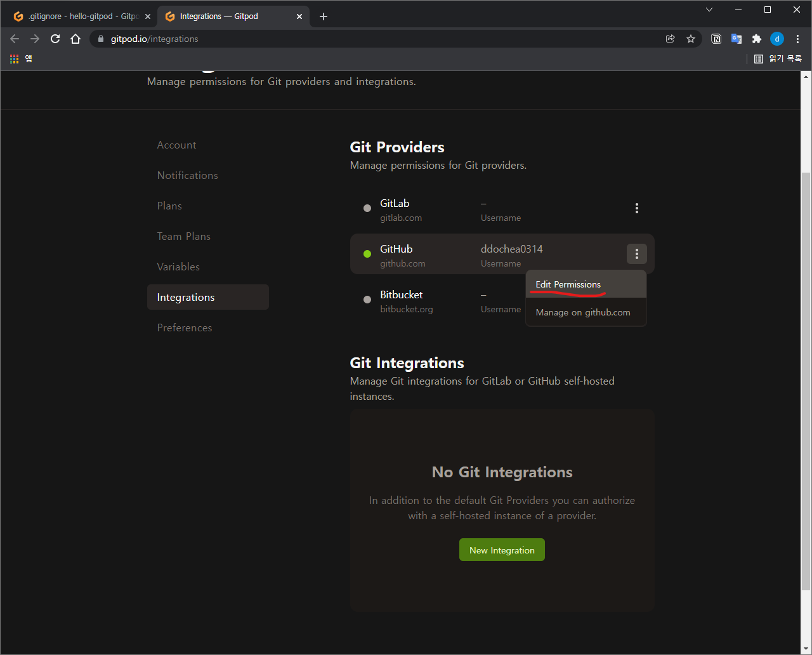Bookmark this page with star icon
812x655 pixels.
pyautogui.click(x=691, y=39)
